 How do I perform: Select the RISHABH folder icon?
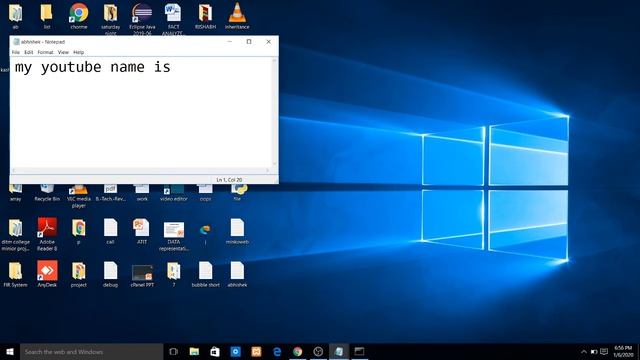tap(205, 16)
